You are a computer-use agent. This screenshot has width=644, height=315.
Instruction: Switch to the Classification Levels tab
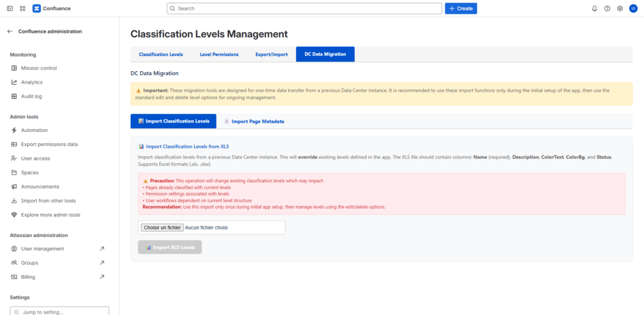[160, 55]
